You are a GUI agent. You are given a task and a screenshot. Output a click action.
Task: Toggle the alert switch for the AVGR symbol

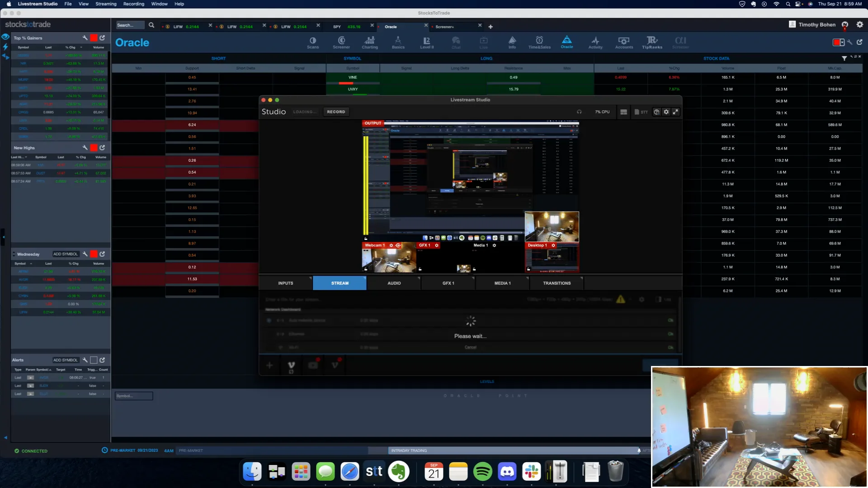pyautogui.click(x=30, y=377)
